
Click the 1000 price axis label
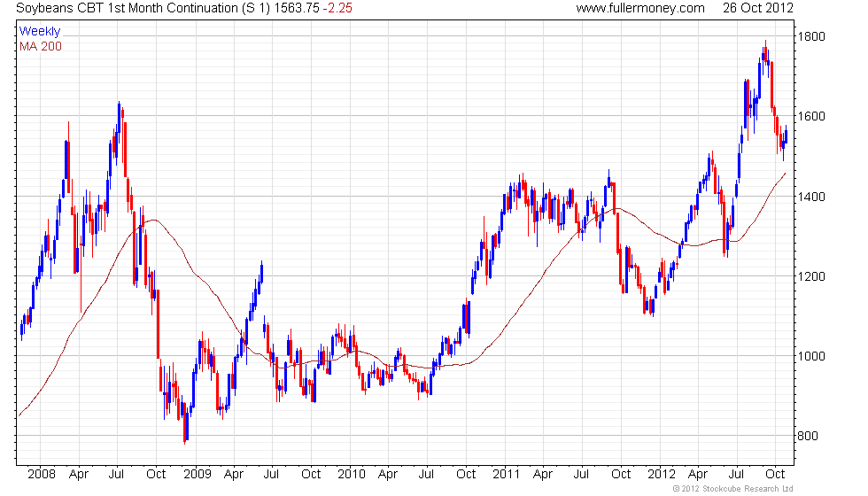[x=811, y=356]
